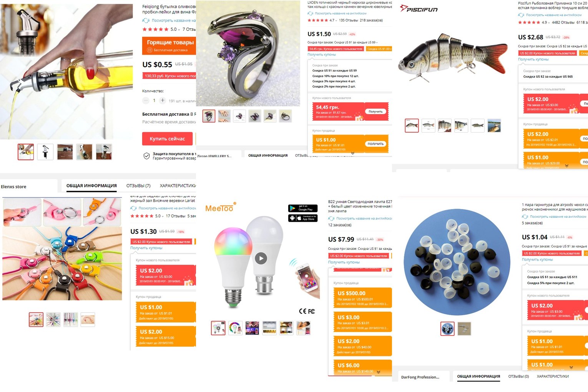
Task: Click the Купить сейчас button
Action: 167,139
